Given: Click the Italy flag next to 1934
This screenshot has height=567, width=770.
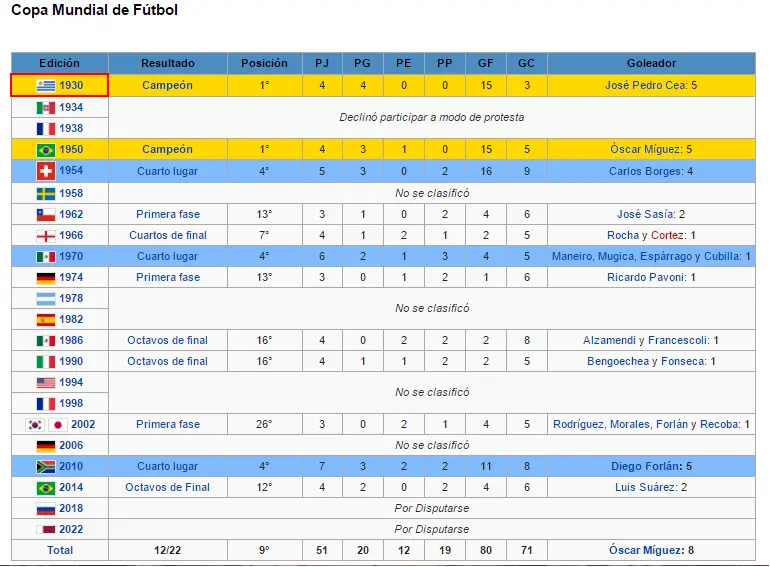Looking at the screenshot, I should [x=46, y=108].
